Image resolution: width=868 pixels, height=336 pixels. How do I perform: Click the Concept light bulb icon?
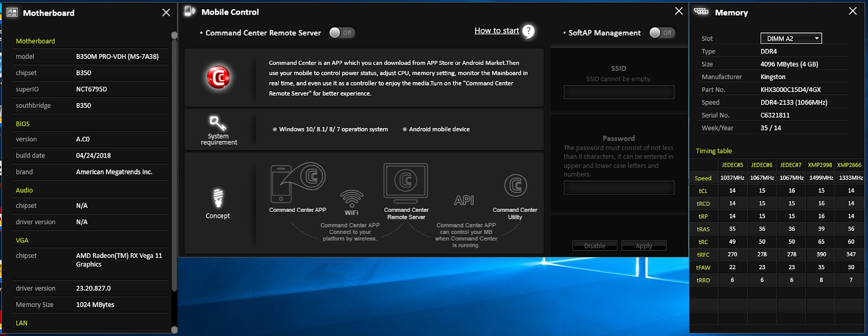tap(218, 198)
